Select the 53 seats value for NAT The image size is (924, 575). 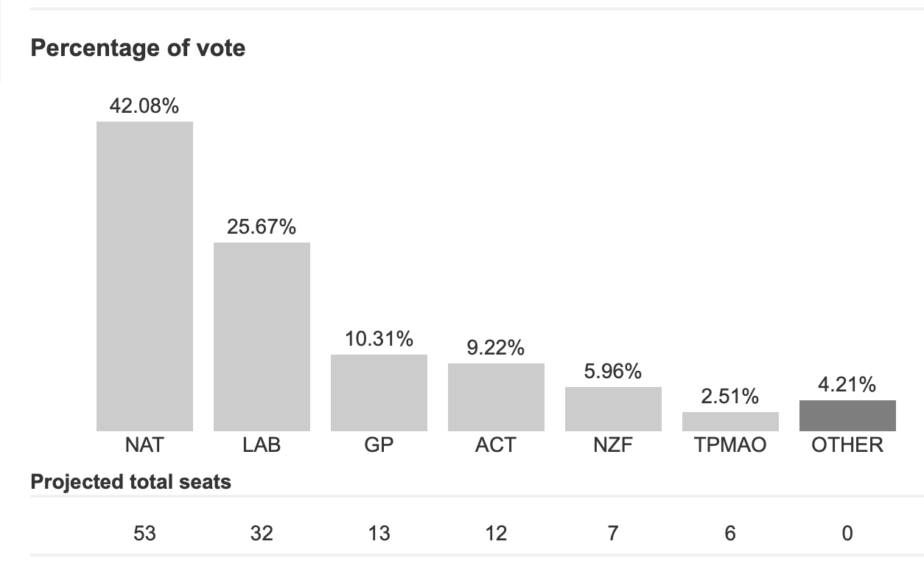pyautogui.click(x=144, y=533)
